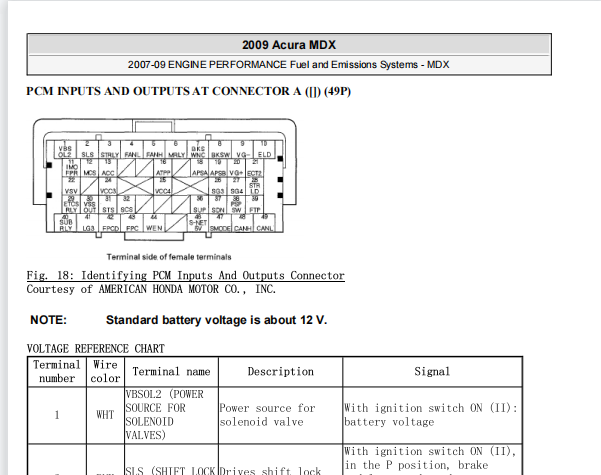Select the 'WHT' wire color cell
Screen dimensions: 601x475
[105, 415]
